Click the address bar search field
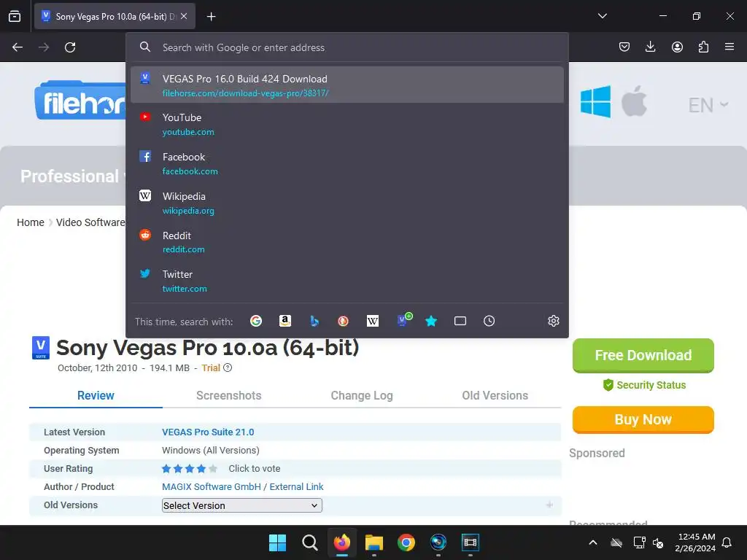The image size is (747, 560). 347,47
